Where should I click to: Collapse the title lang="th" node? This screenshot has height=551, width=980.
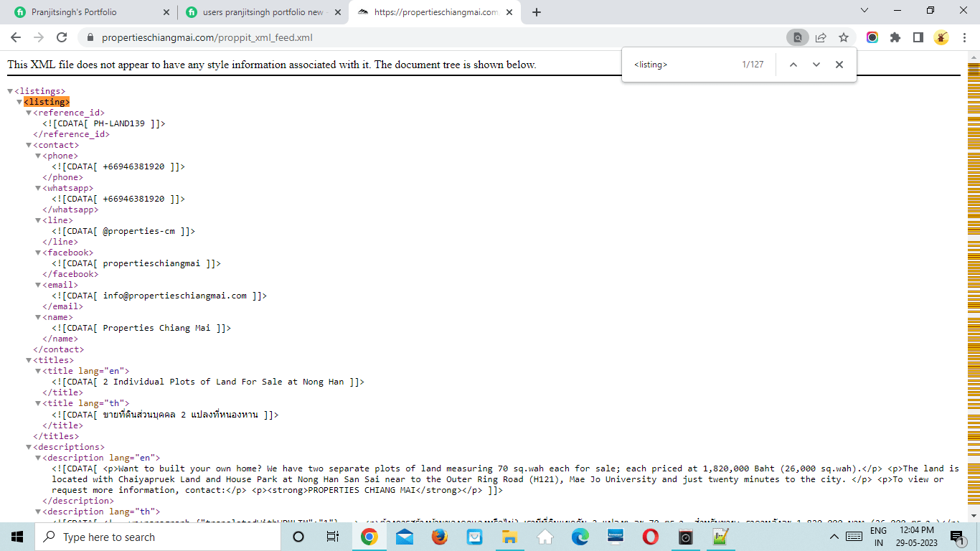click(38, 403)
